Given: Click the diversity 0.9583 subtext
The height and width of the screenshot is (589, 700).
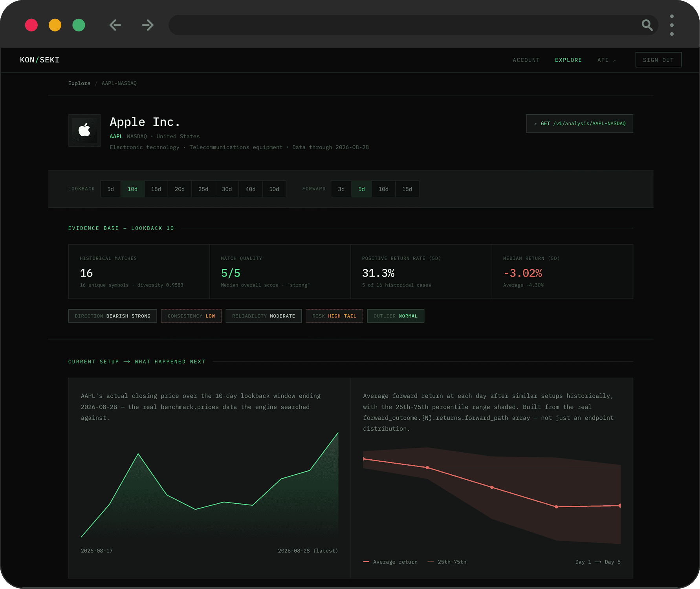Looking at the screenshot, I should tap(160, 285).
